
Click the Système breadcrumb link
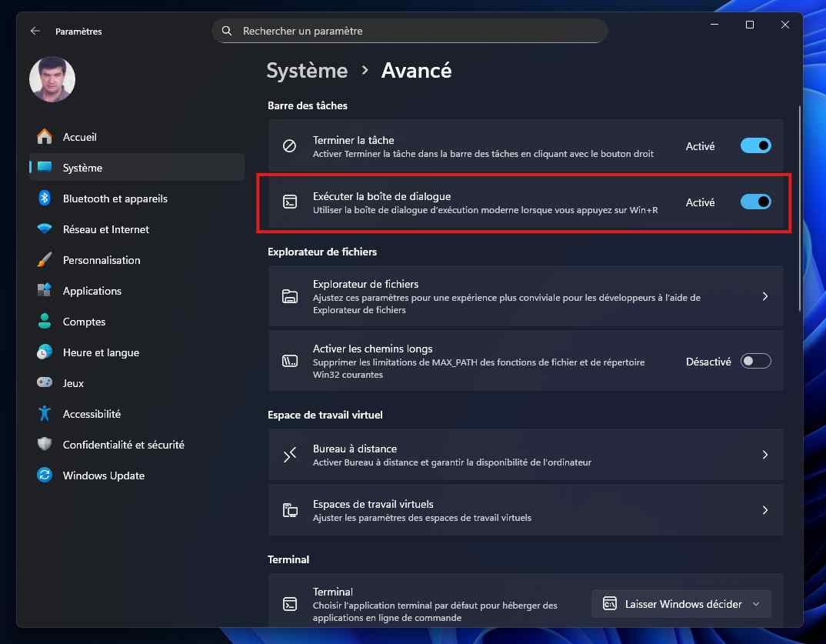pyautogui.click(x=307, y=71)
